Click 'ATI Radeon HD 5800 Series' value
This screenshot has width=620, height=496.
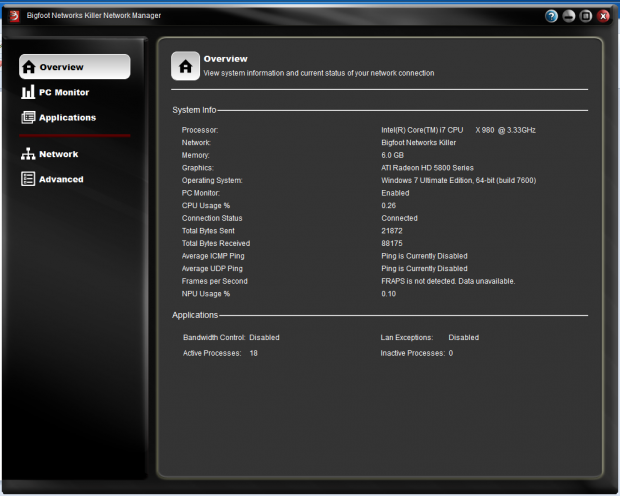(427, 168)
